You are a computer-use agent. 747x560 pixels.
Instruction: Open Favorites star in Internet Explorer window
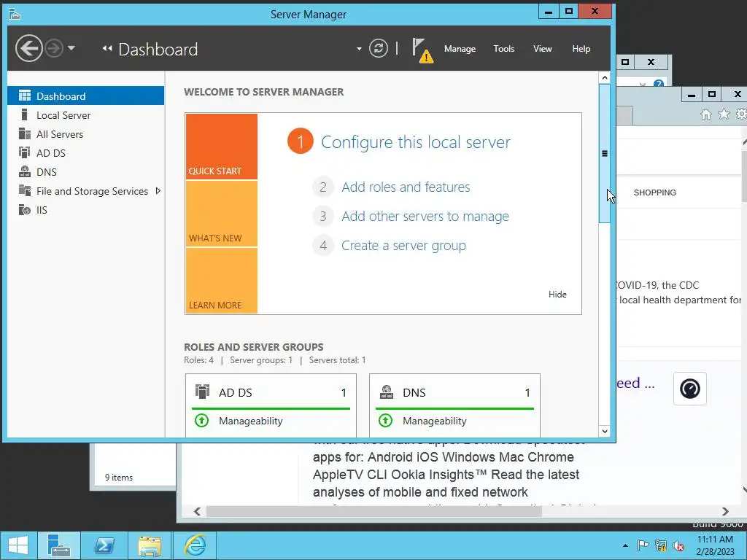pyautogui.click(x=724, y=114)
